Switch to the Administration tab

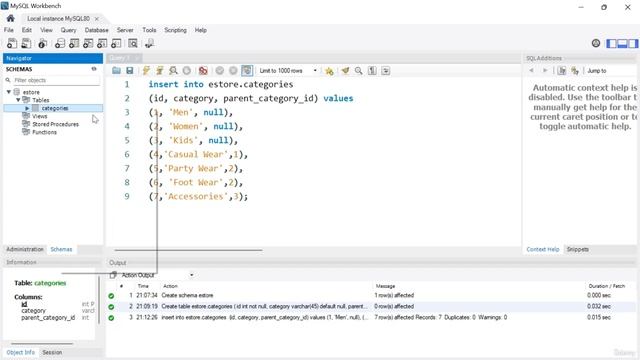click(24, 249)
